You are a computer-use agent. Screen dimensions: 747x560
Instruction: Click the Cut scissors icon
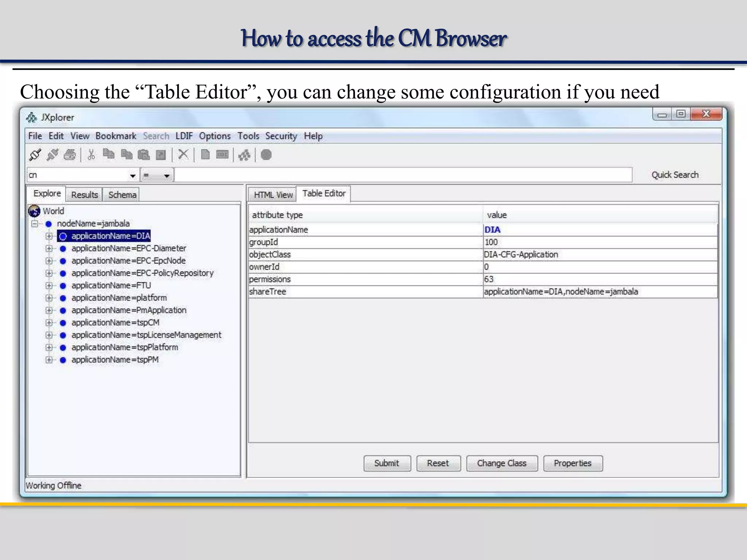[91, 155]
